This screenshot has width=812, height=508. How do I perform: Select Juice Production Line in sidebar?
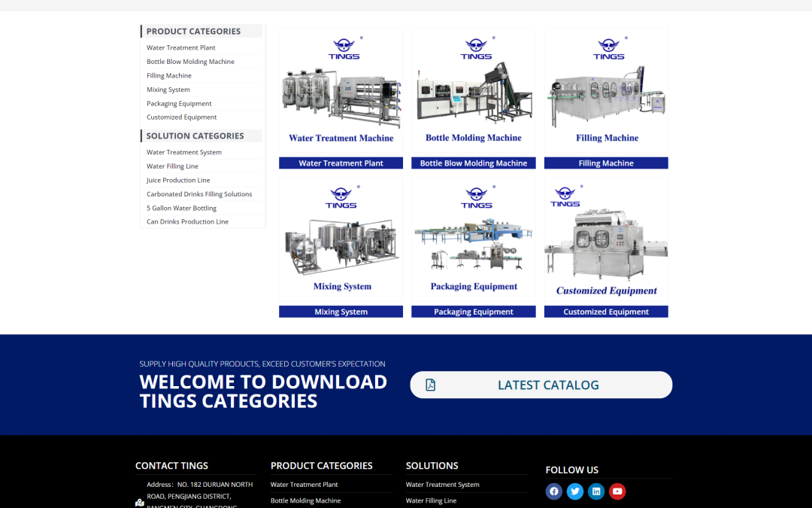[x=178, y=180]
